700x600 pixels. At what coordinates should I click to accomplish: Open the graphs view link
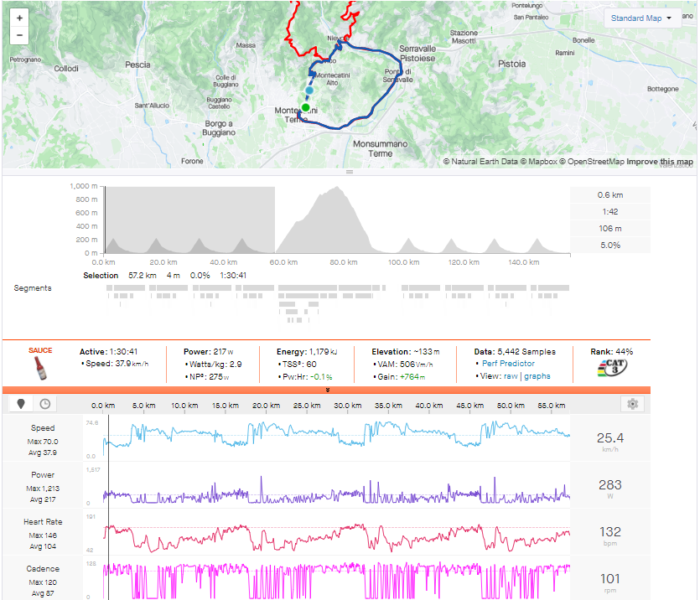pyautogui.click(x=537, y=376)
